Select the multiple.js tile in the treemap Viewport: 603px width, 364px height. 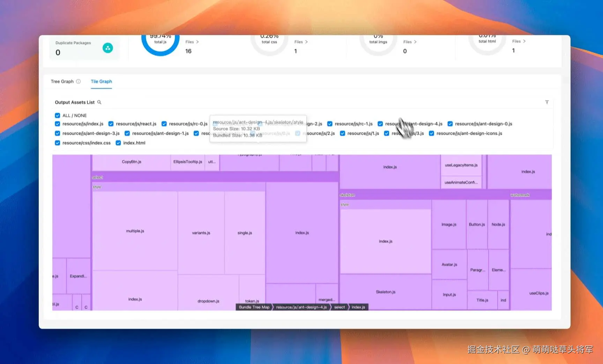coord(135,230)
